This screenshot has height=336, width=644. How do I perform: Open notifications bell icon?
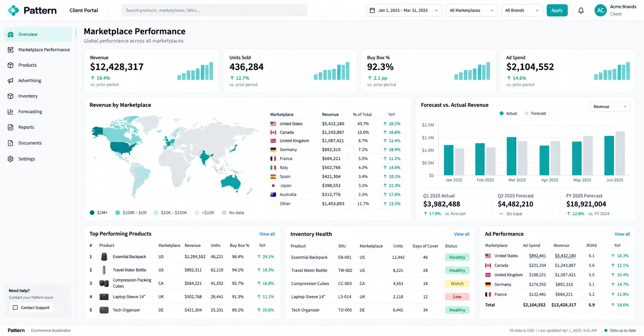coord(581,10)
